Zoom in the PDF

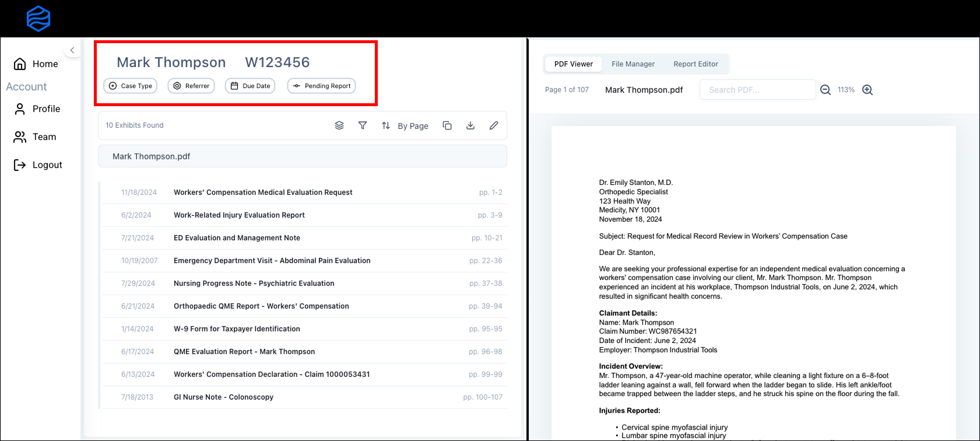click(867, 90)
